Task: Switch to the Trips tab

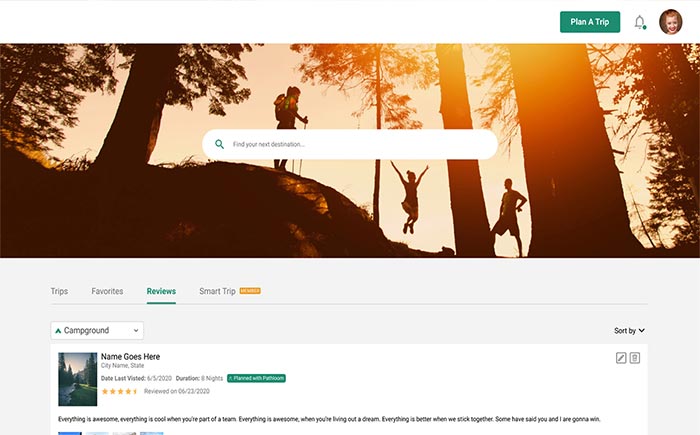Action: [59, 291]
